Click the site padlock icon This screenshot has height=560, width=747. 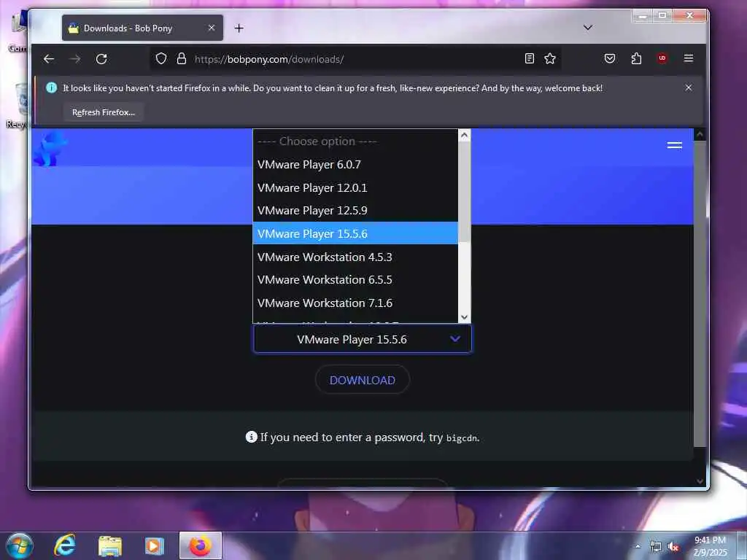(182, 58)
